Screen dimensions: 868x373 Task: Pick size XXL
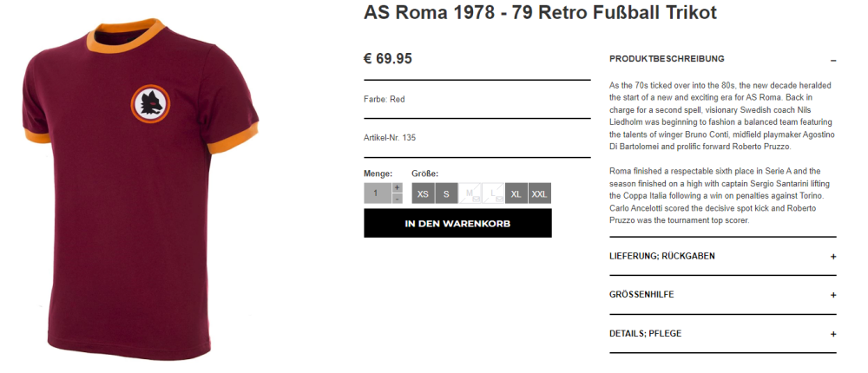539,193
